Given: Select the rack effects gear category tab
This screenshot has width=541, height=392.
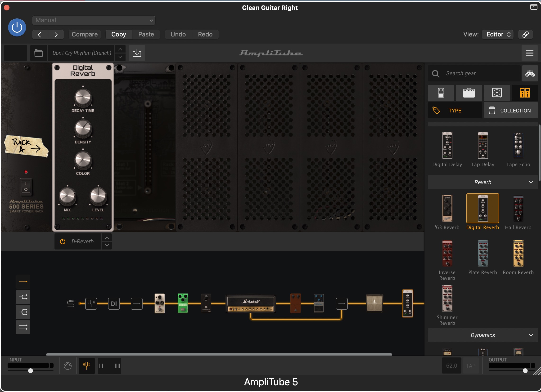Looking at the screenshot, I should (525, 93).
